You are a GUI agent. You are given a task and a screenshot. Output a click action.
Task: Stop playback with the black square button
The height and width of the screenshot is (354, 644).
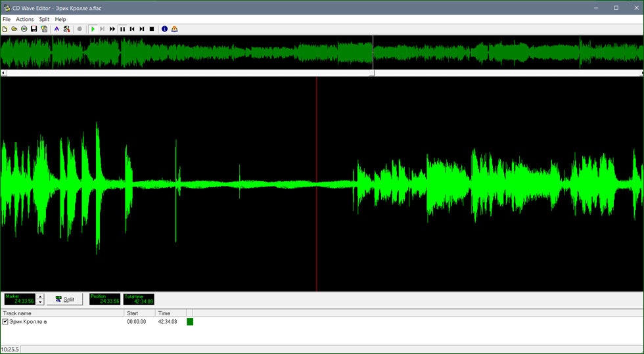click(x=152, y=29)
